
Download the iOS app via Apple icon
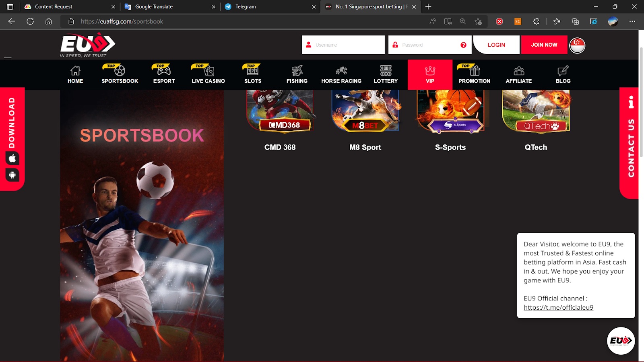[x=12, y=158]
